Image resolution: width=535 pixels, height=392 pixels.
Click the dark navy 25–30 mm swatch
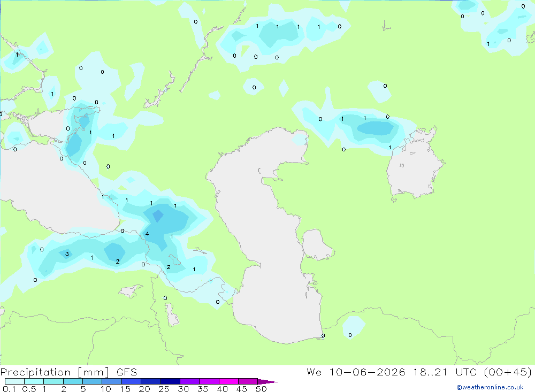[170, 381]
